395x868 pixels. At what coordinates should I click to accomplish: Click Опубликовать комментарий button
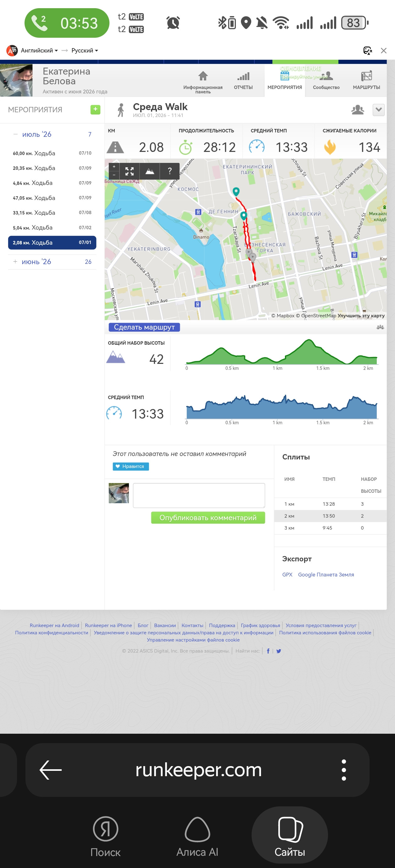click(208, 518)
